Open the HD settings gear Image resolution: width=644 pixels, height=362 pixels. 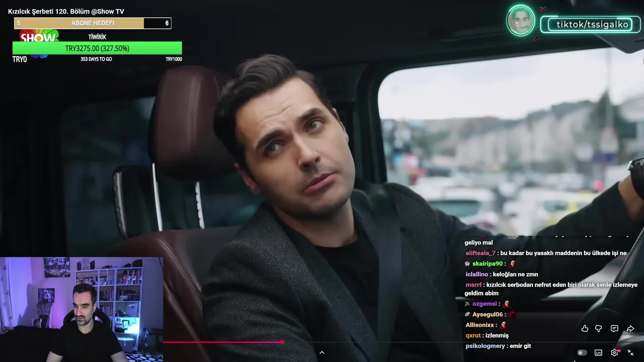pos(615,352)
